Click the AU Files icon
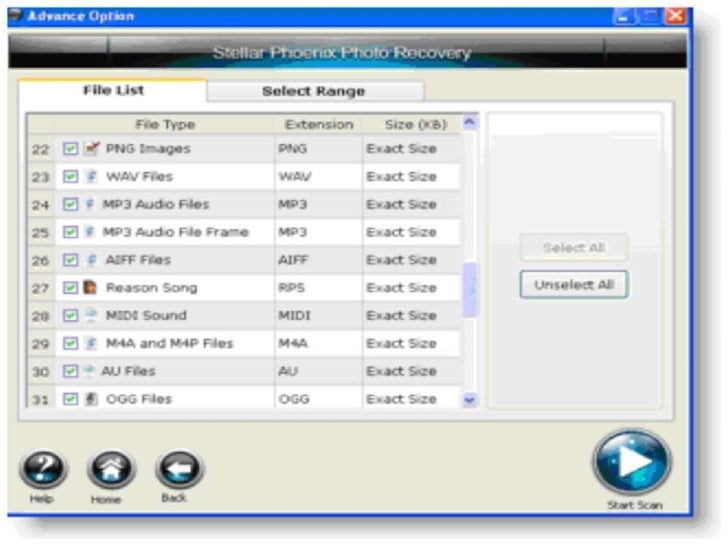The image size is (728, 546). [89, 371]
